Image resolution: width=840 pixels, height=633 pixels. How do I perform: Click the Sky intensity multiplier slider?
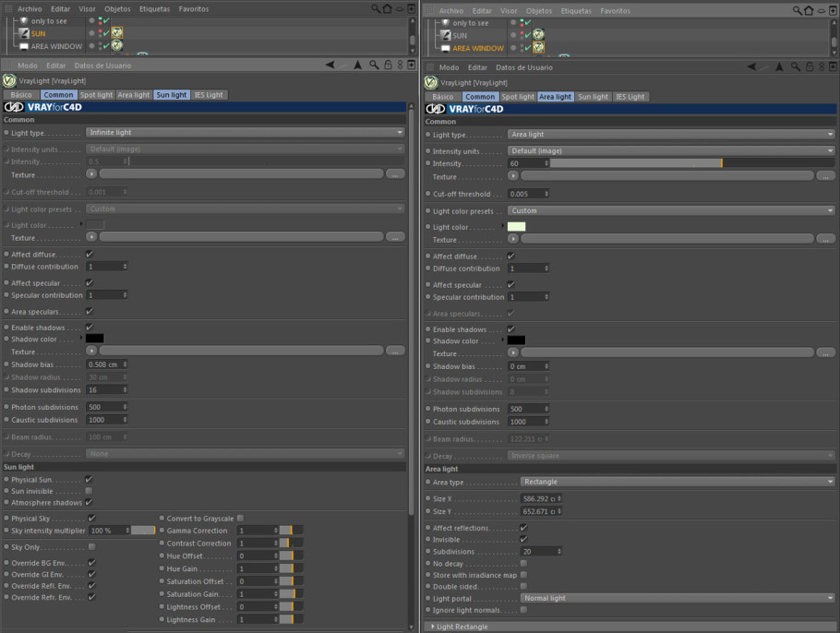click(143, 531)
